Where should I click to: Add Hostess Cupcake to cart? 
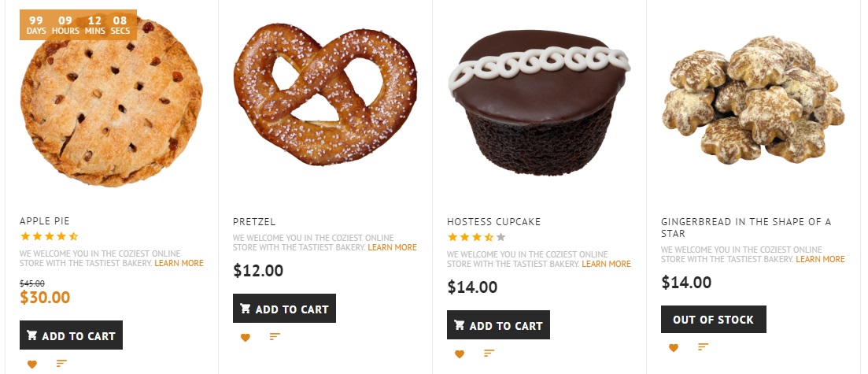(x=498, y=325)
